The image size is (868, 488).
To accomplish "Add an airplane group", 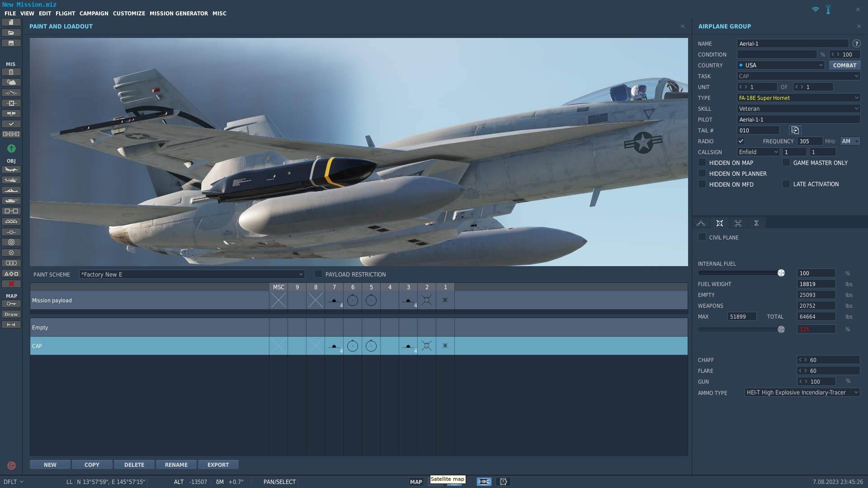I will [11, 169].
